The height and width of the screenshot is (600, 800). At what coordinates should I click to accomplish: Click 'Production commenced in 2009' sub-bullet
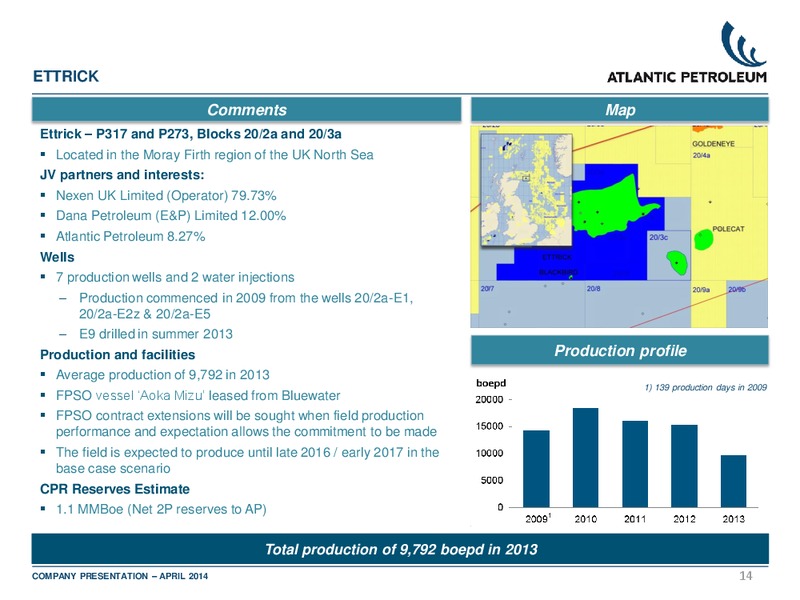[x=246, y=306]
